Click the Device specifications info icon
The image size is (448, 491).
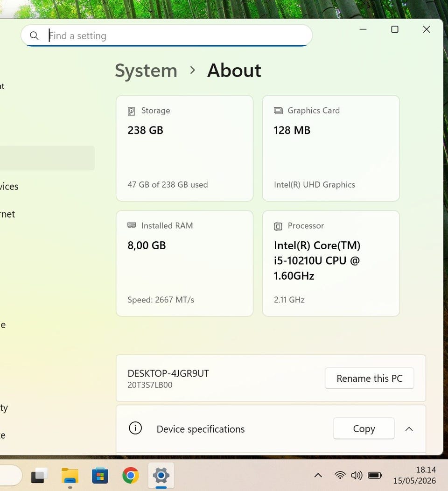pos(135,428)
